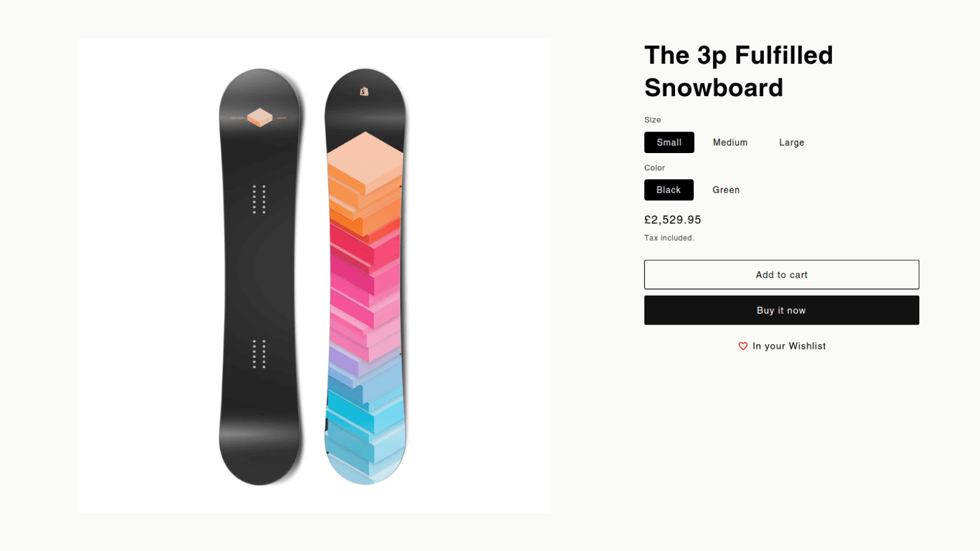Select the Black color variant
This screenshot has height=551, width=980.
[668, 190]
